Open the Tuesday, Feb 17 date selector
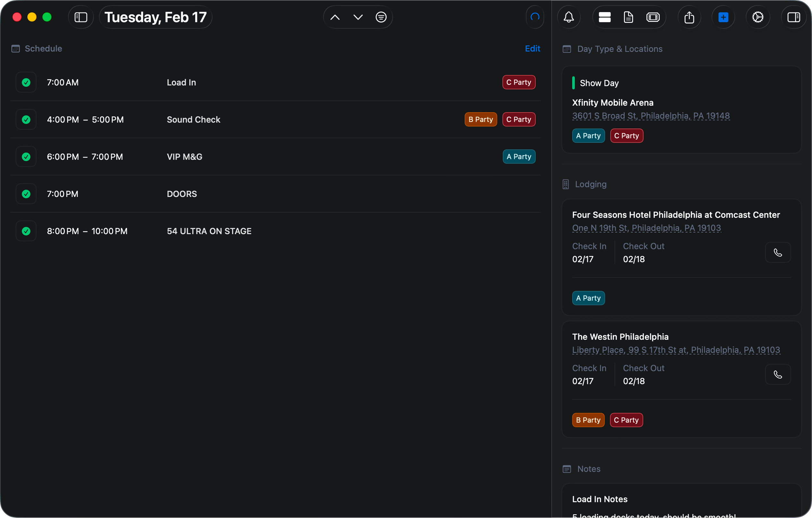 point(156,17)
